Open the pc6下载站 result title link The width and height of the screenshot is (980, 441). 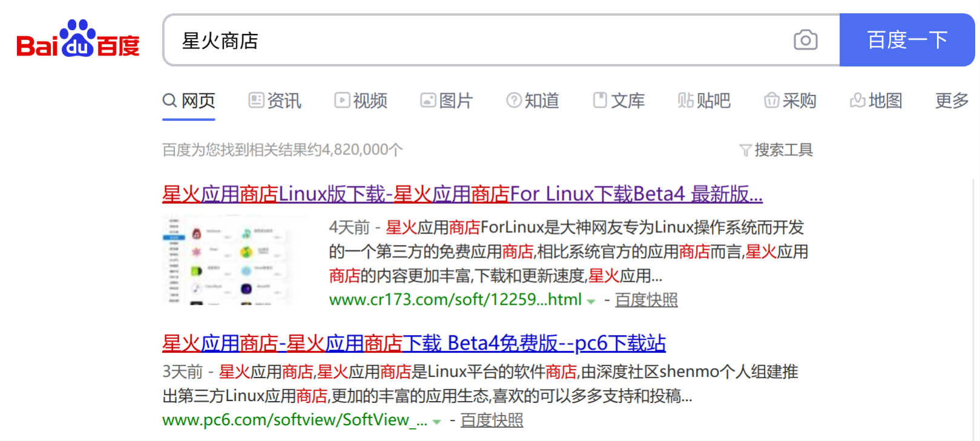click(x=414, y=343)
